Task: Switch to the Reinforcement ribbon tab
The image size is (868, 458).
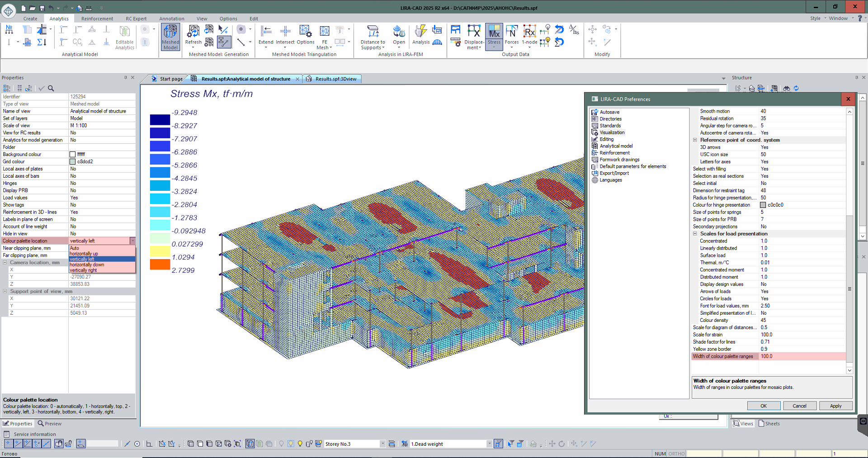Action: (x=97, y=19)
